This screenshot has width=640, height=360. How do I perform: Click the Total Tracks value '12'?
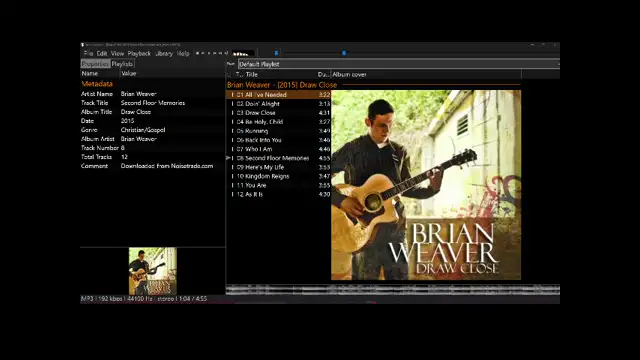pos(124,157)
